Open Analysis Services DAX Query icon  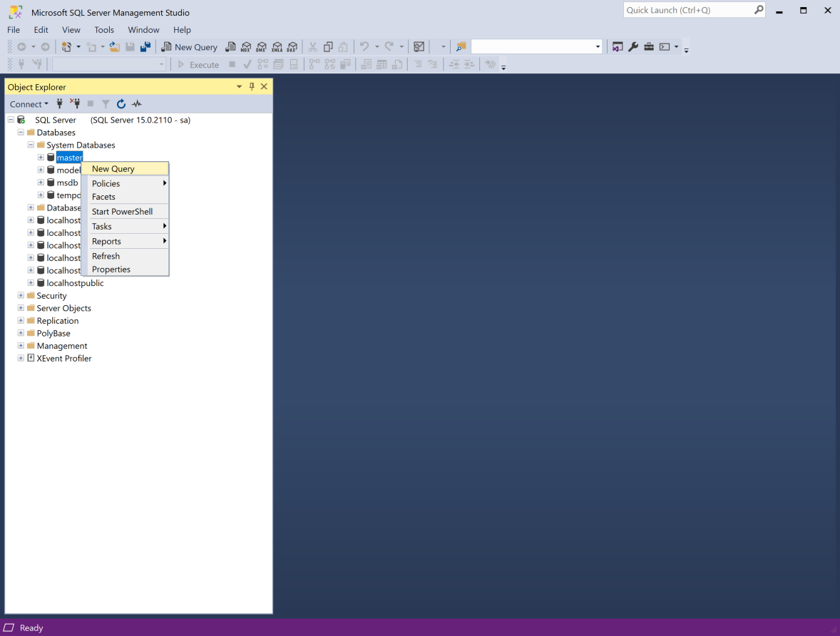292,47
